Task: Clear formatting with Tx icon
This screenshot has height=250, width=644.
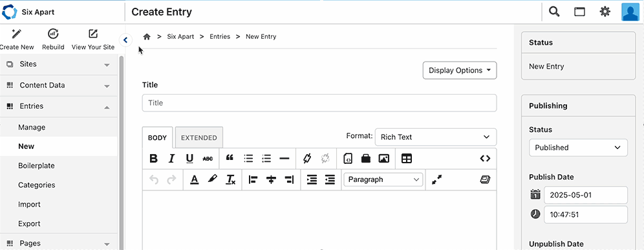Action: (x=230, y=179)
